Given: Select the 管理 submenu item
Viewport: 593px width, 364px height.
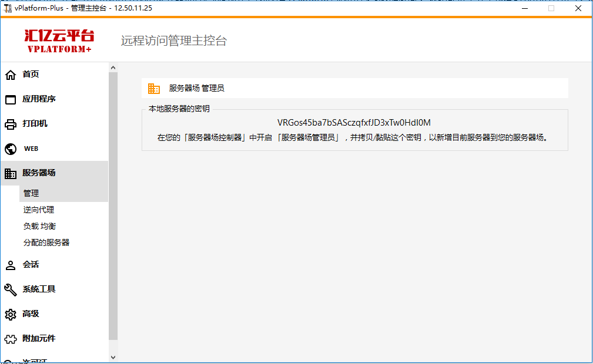Looking at the screenshot, I should [31, 193].
